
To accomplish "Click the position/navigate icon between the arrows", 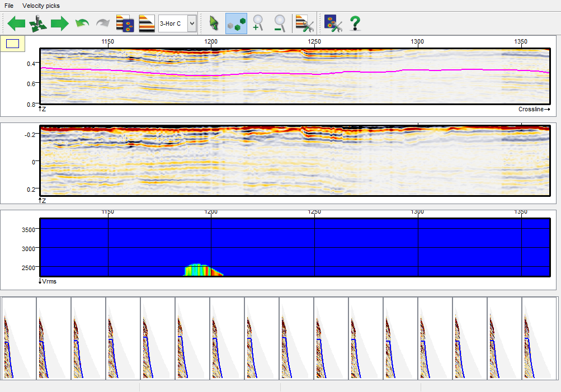I will pos(37,23).
